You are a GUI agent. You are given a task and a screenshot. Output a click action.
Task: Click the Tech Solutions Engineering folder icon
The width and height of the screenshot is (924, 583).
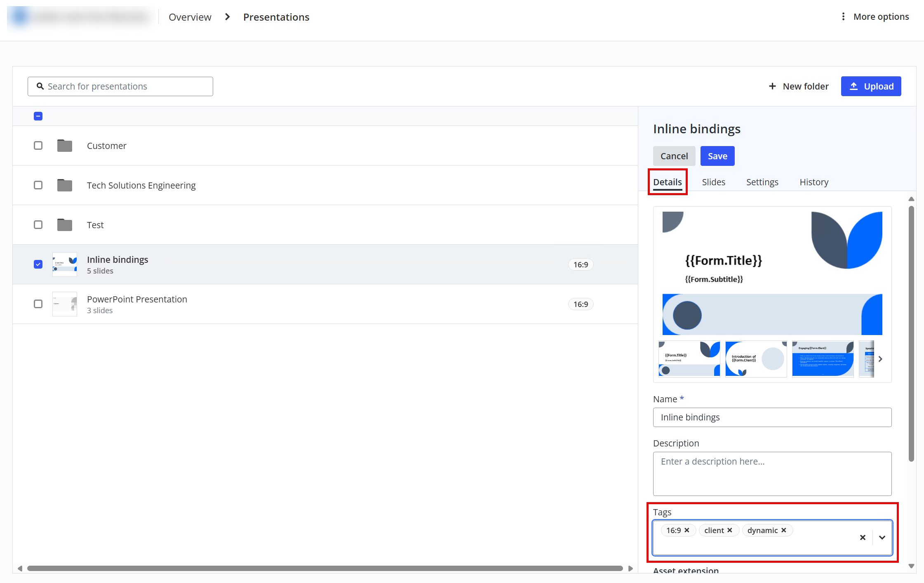tap(64, 185)
